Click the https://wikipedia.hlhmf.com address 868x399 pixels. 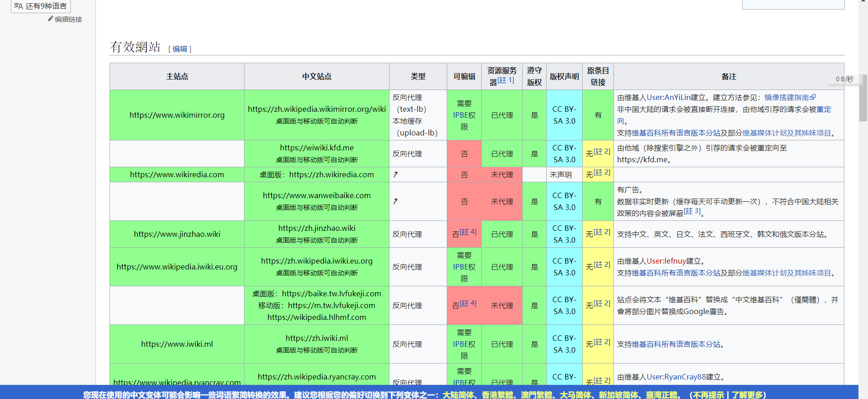coord(317,317)
